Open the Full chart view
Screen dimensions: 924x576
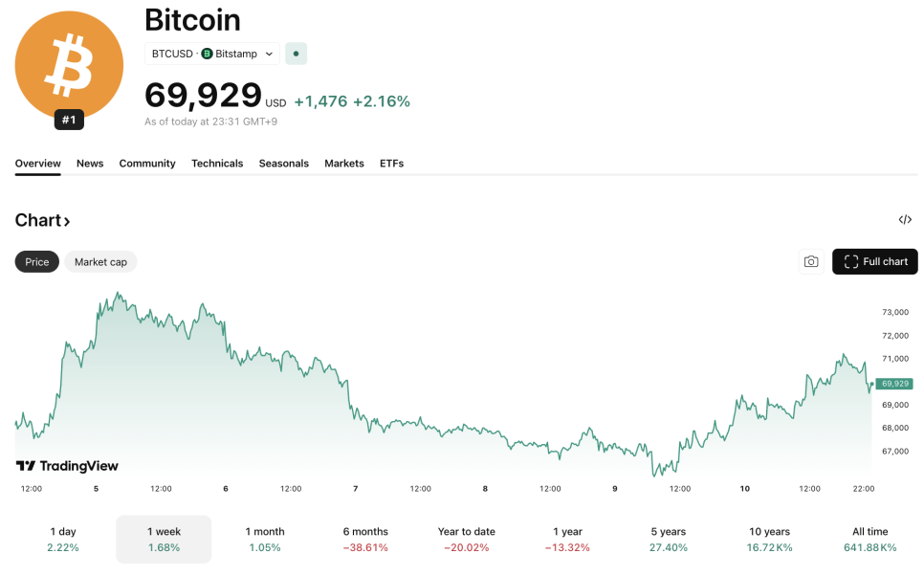point(875,262)
